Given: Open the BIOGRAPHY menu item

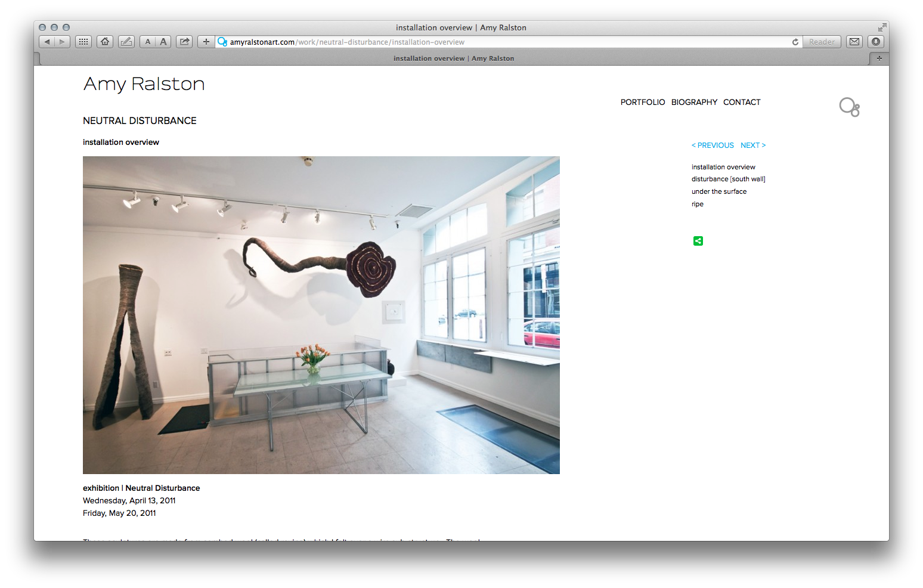Looking at the screenshot, I should 695,102.
